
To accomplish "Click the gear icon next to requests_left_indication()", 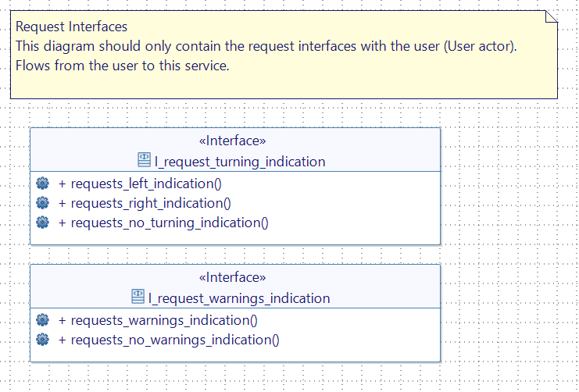I will click(42, 183).
